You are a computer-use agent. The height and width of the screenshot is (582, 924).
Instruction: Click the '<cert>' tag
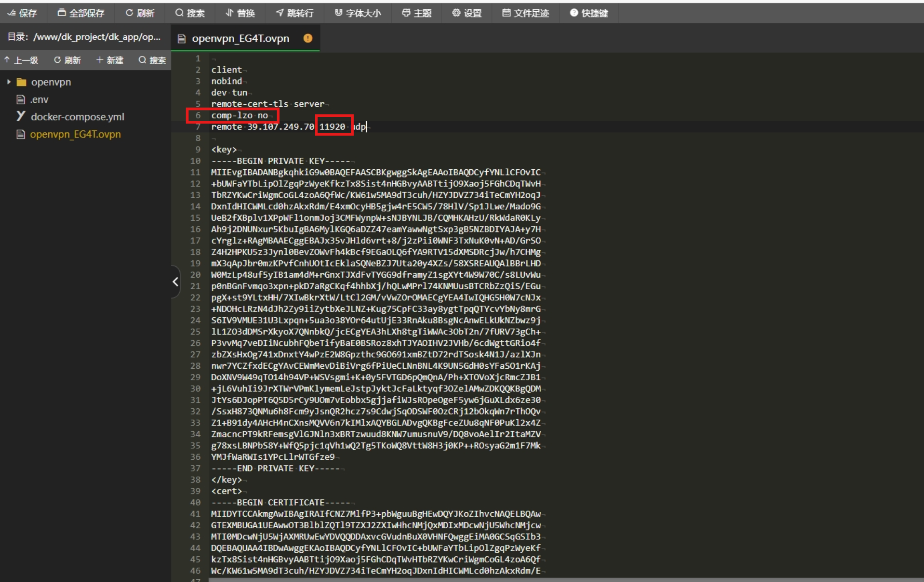226,491
